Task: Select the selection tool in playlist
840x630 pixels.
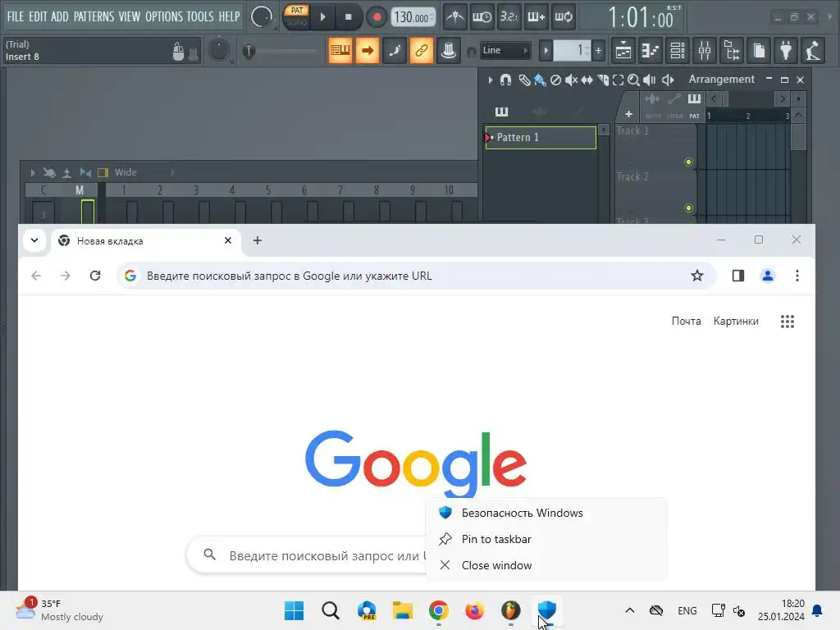Action: coord(618,80)
